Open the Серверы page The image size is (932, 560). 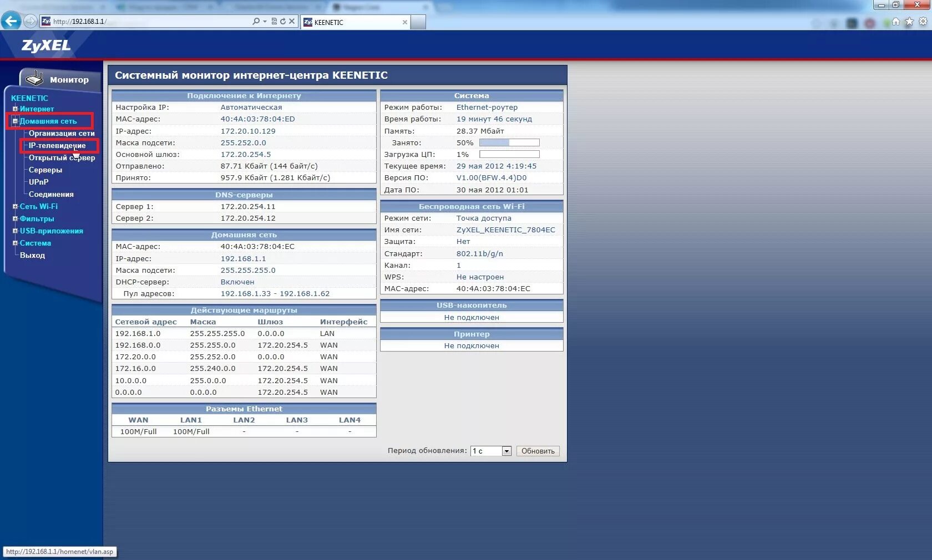tap(45, 170)
